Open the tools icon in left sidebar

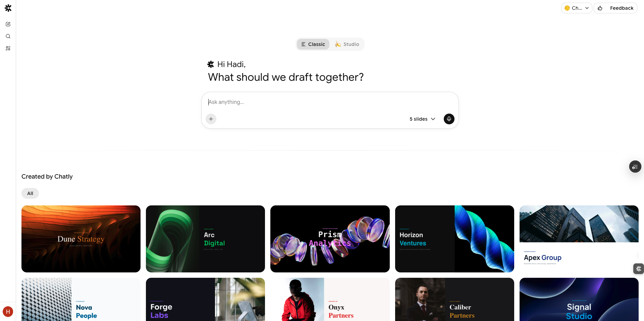click(8, 48)
